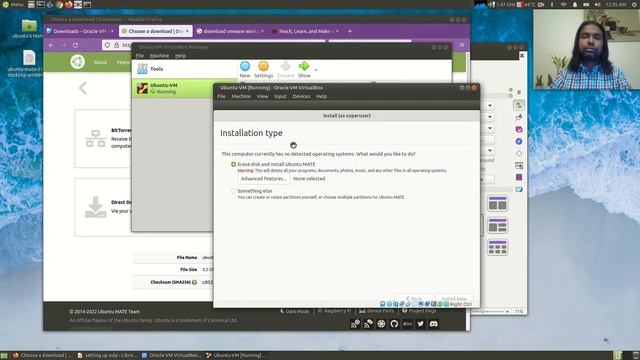The height and width of the screenshot is (360, 640).
Task: Open the Firefox hamburger menu
Action: (x=462, y=45)
